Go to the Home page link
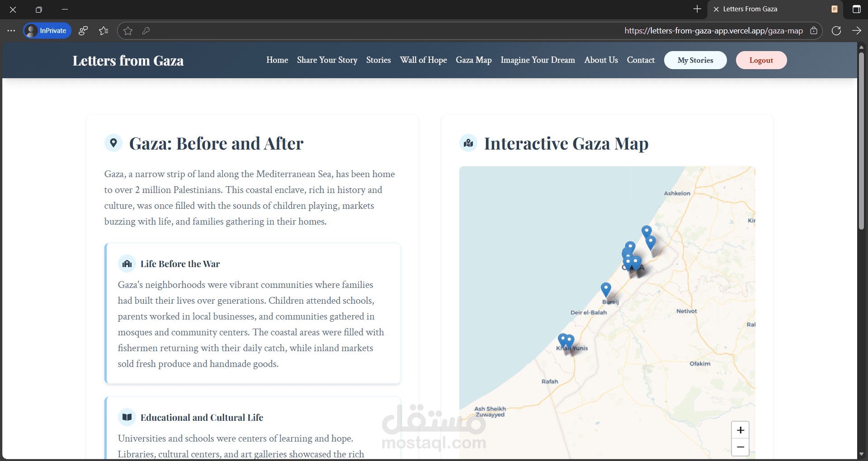The height and width of the screenshot is (461, 868). [x=277, y=60]
